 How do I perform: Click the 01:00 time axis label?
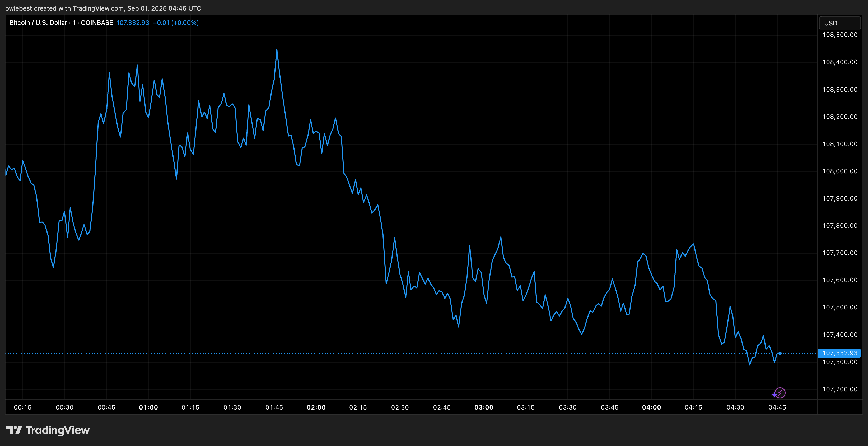pyautogui.click(x=148, y=407)
